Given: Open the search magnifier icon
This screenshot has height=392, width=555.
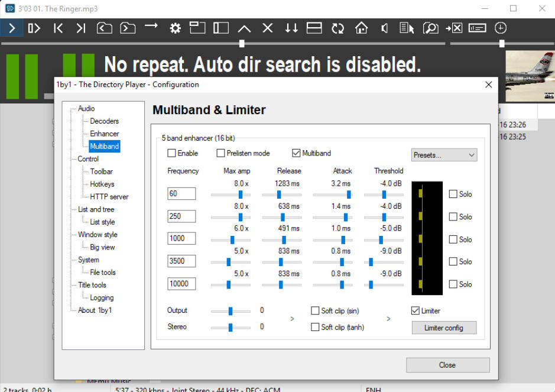Looking at the screenshot, I should point(430,28).
